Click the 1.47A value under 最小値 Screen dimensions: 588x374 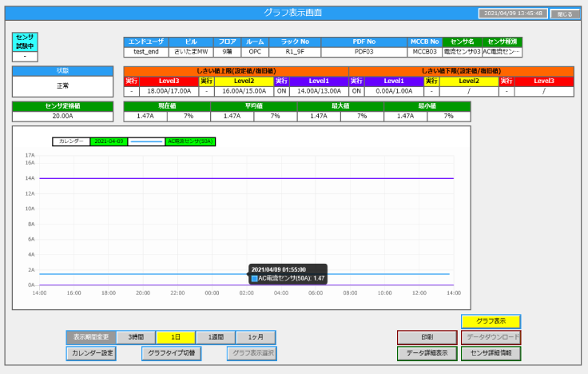pyautogui.click(x=406, y=117)
